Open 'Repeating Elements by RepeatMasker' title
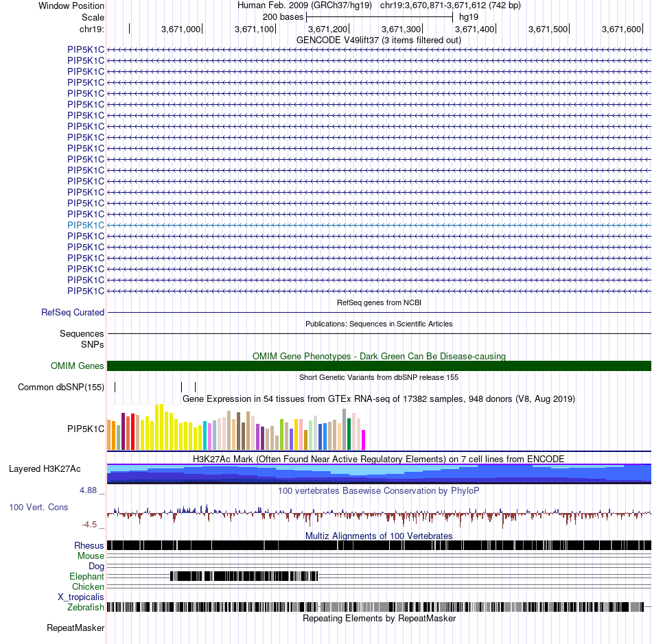This screenshot has height=644, width=652. click(x=379, y=618)
